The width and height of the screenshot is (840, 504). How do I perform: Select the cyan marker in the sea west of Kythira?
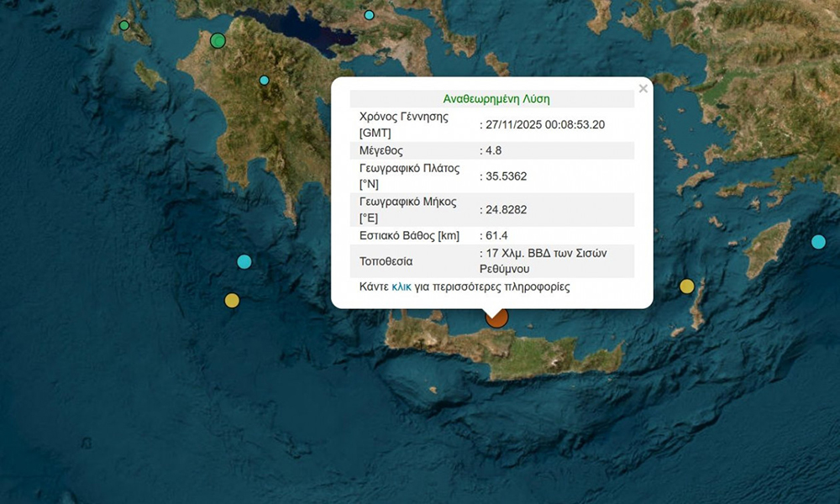pos(244,261)
